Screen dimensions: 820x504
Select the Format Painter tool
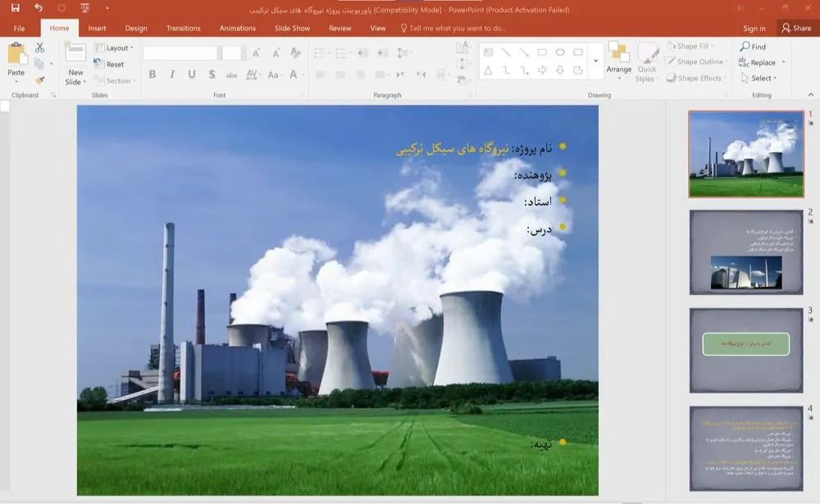coord(40,78)
